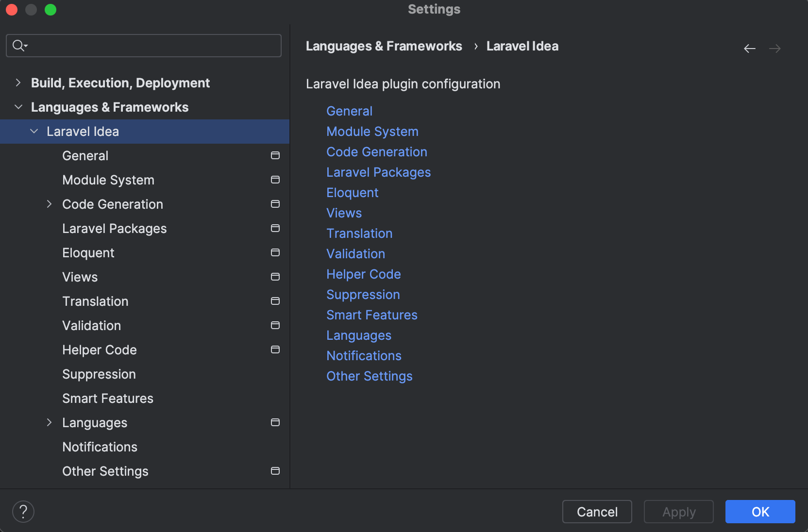Expand the Languages tree node
Viewport: 808px width, 532px height.
click(49, 422)
